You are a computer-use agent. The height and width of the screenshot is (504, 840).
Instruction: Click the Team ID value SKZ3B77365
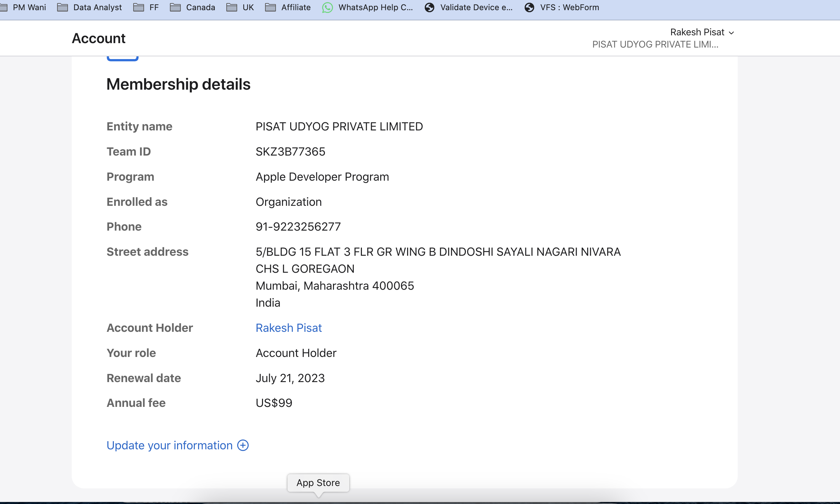coord(290,151)
